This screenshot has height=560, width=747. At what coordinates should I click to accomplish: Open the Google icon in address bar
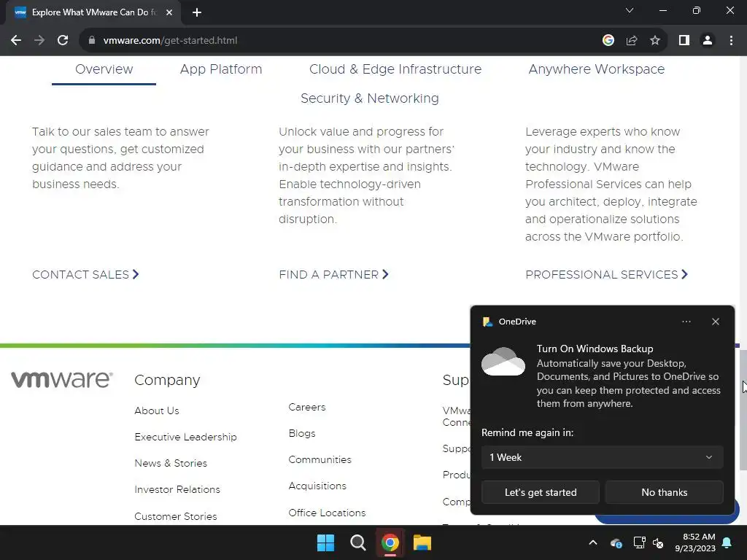608,41
